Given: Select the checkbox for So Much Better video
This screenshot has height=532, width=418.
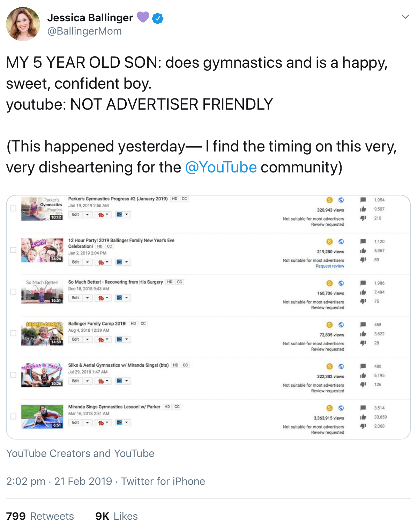Looking at the screenshot, I should [13, 291].
